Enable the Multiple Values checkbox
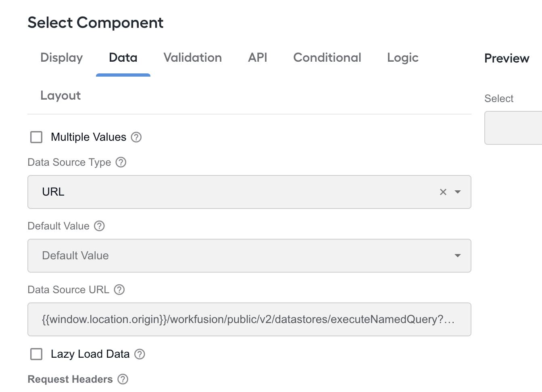The width and height of the screenshot is (542, 392). pyautogui.click(x=36, y=137)
